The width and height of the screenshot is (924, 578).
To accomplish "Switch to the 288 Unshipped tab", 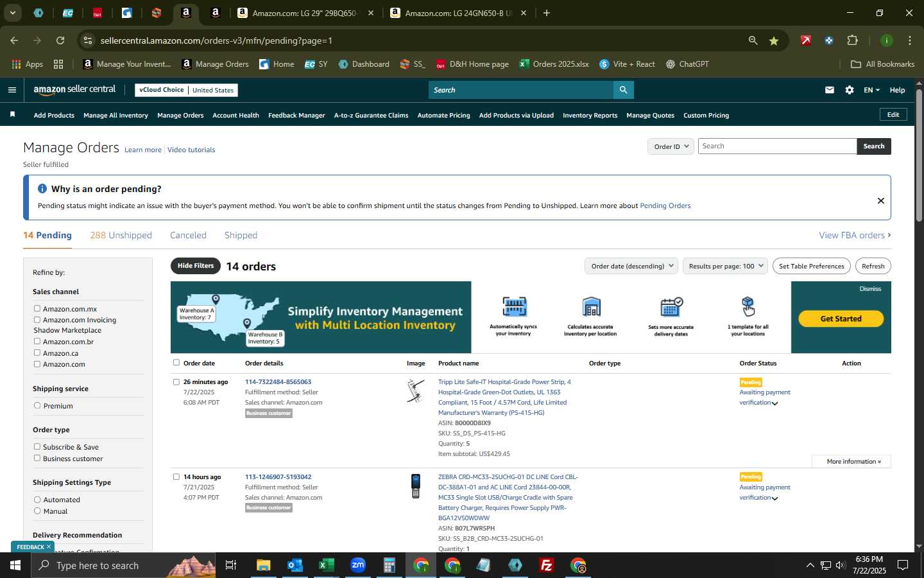I will 121,235.
